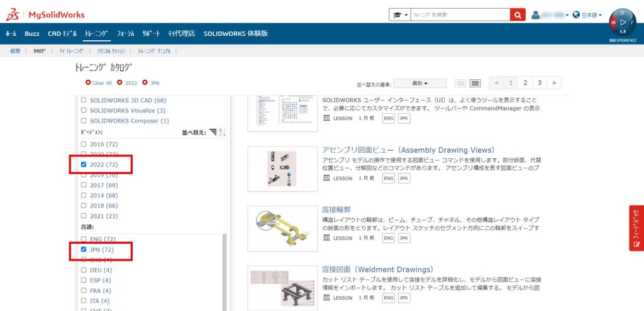Remove the 2022 filter tag
Screen dimensions: 644x311
[x=119, y=82]
